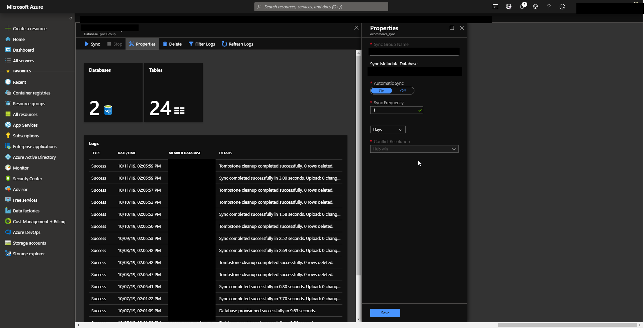Close the Database Sync Group blade
Screen dimensions: 644x328
coord(356,28)
